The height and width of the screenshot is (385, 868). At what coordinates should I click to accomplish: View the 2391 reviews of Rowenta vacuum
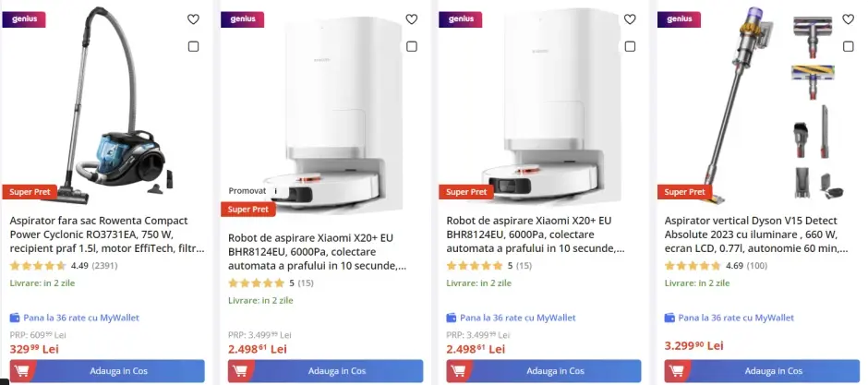coord(104,266)
